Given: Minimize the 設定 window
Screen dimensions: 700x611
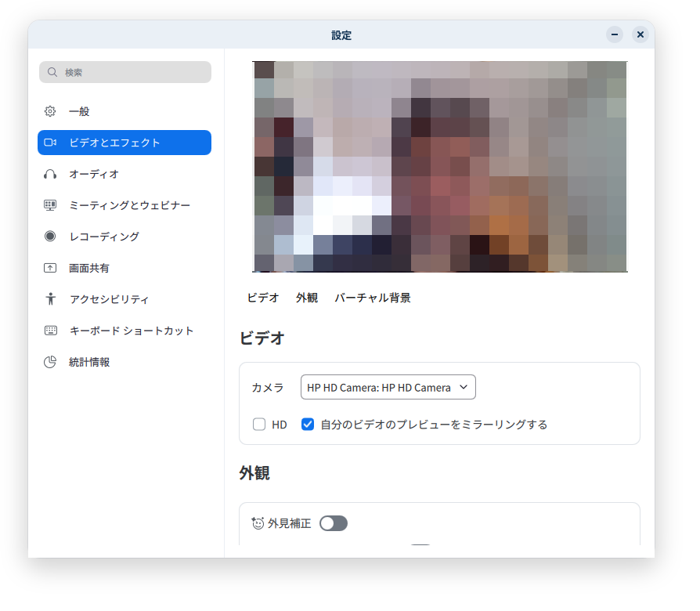Looking at the screenshot, I should [x=615, y=34].
